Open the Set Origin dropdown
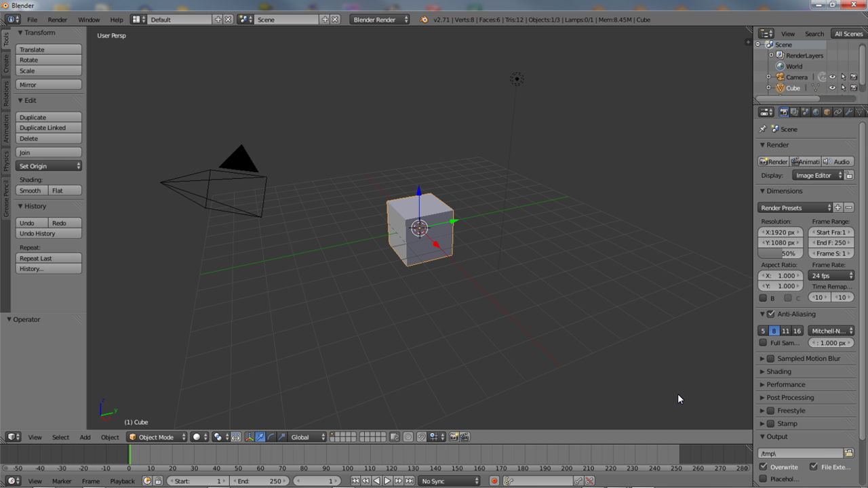This screenshot has height=488, width=868. tap(49, 166)
